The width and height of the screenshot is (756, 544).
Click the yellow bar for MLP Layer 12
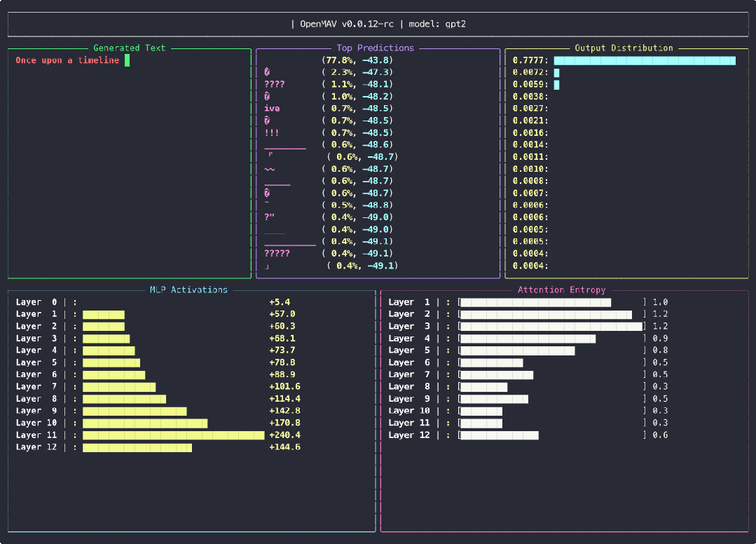point(137,447)
